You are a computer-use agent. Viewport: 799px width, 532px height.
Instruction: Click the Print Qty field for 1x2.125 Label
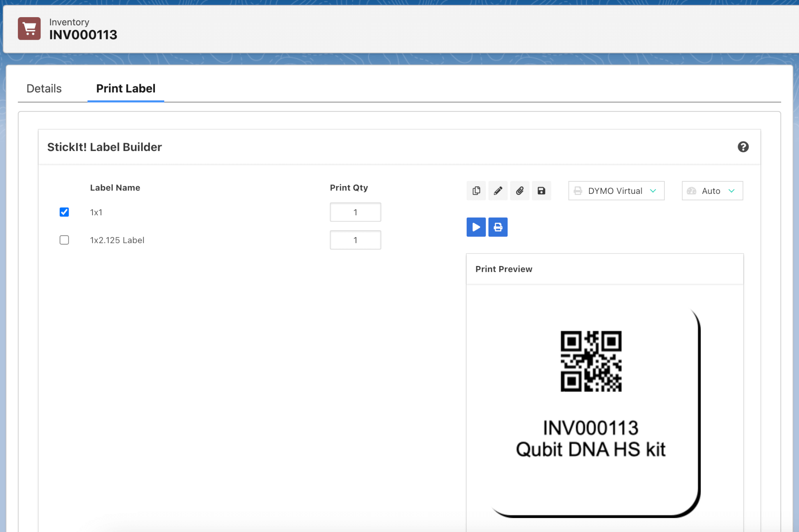[x=355, y=240]
